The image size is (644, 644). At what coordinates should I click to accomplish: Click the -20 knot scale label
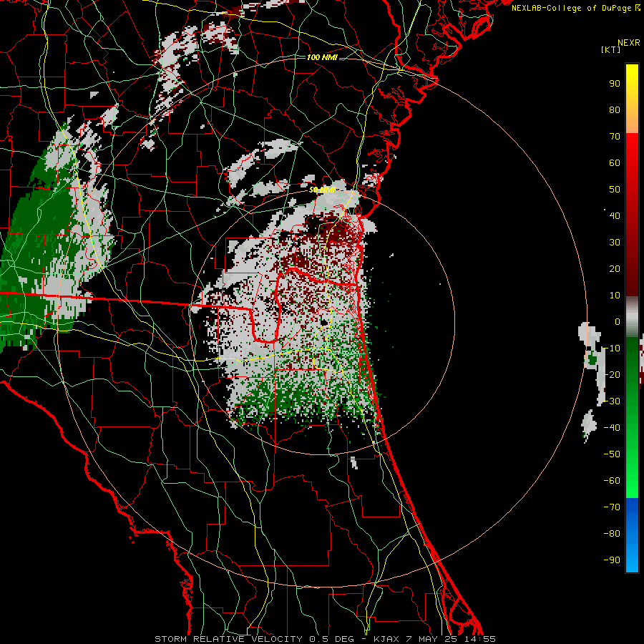click(x=612, y=375)
